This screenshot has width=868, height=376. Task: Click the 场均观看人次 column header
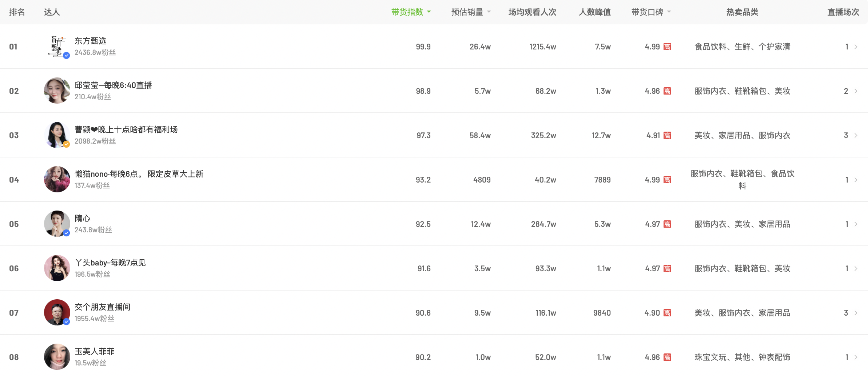532,12
